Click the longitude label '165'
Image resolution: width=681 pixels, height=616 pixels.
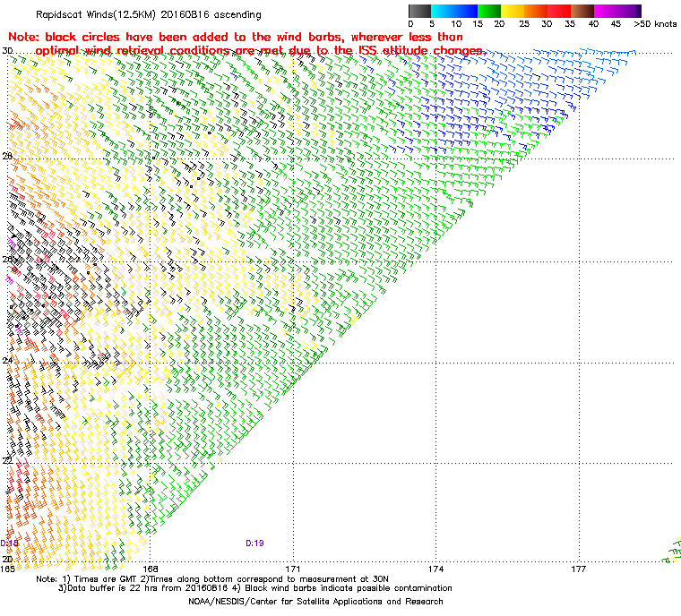click(8, 569)
